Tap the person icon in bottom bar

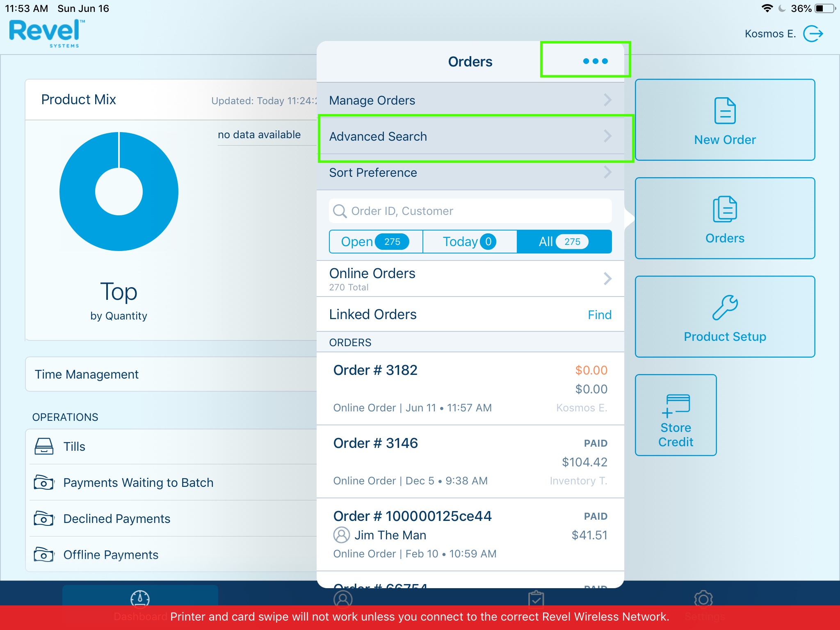[x=343, y=598]
